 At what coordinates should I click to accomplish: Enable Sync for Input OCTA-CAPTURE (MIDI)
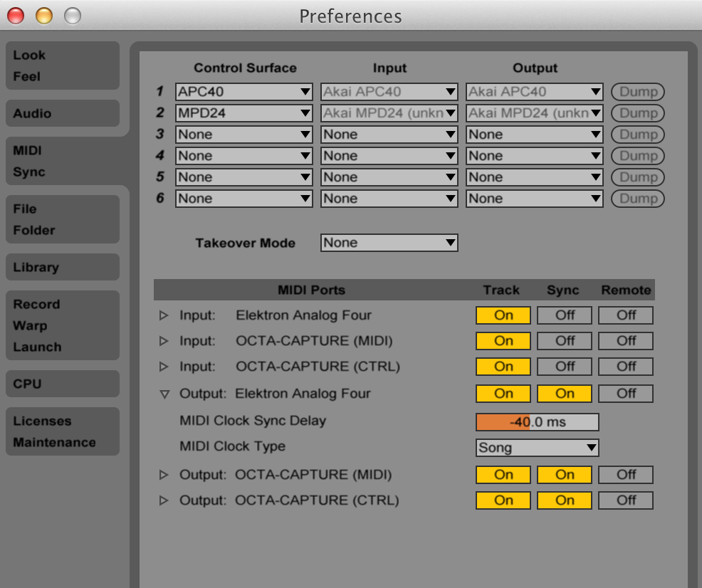point(565,341)
